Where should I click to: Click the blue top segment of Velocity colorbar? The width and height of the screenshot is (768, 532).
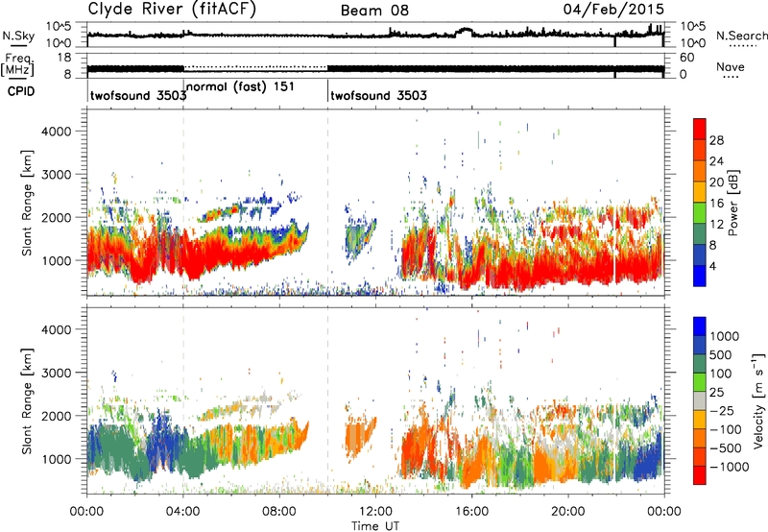click(700, 326)
